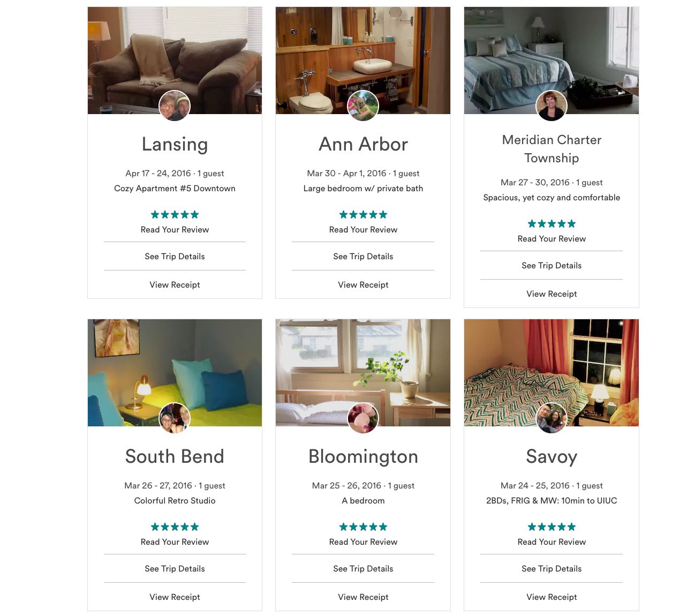This screenshot has width=695, height=616.
Task: Click the Ann Arbor host avatar
Action: click(363, 106)
